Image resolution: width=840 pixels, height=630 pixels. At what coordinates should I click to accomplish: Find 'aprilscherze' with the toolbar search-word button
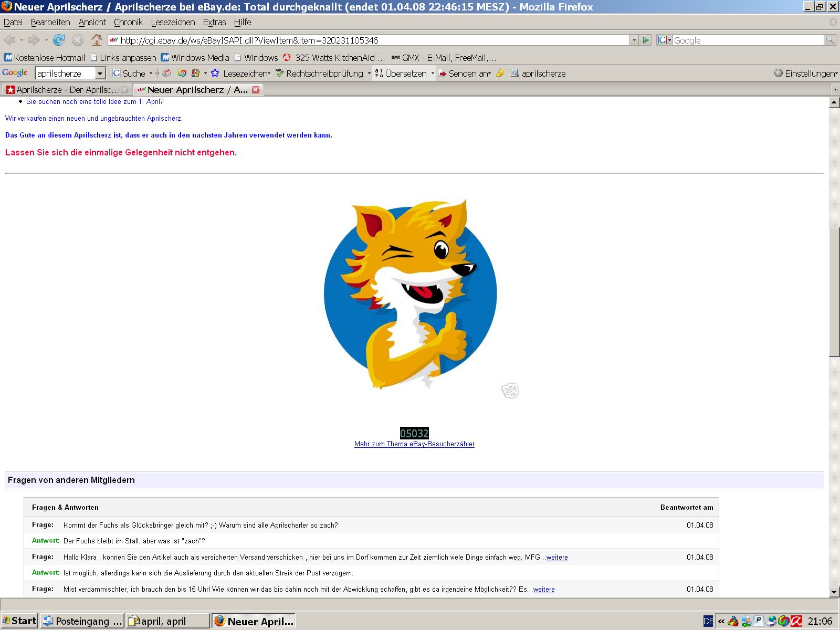538,73
